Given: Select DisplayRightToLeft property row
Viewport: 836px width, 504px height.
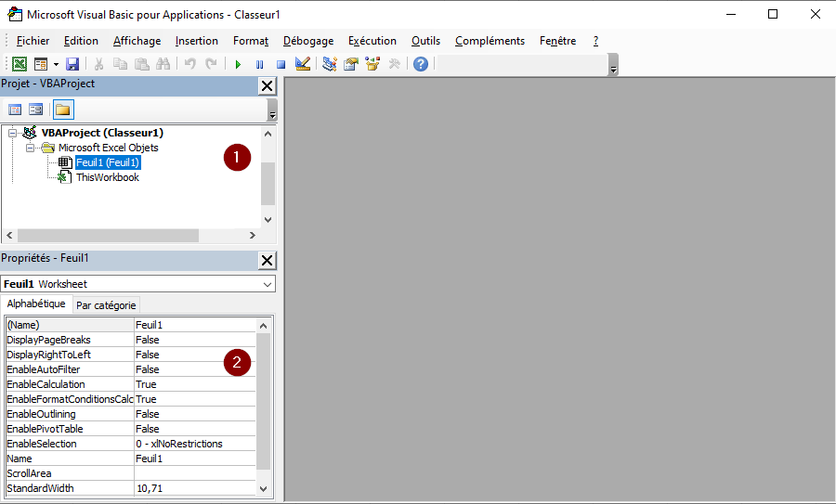Looking at the screenshot, I should pos(131,355).
